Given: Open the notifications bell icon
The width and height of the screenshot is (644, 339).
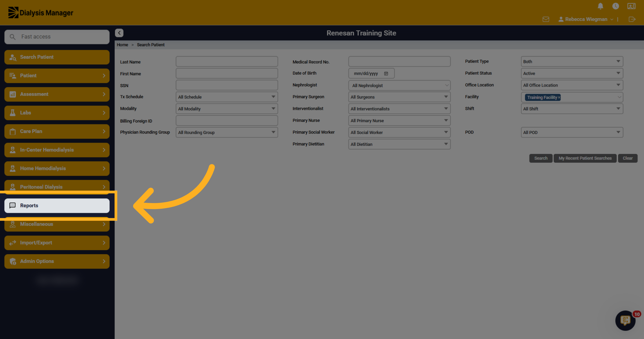Looking at the screenshot, I should click(601, 6).
